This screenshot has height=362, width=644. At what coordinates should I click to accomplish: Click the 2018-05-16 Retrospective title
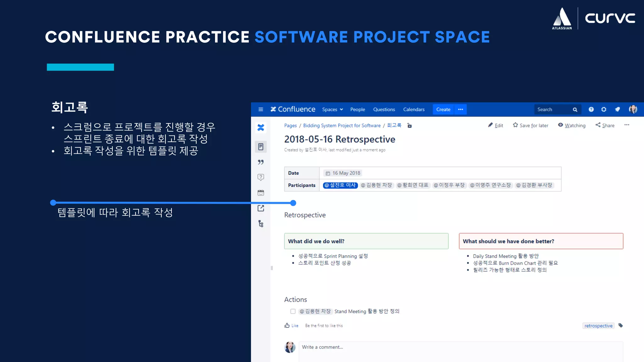[340, 139]
